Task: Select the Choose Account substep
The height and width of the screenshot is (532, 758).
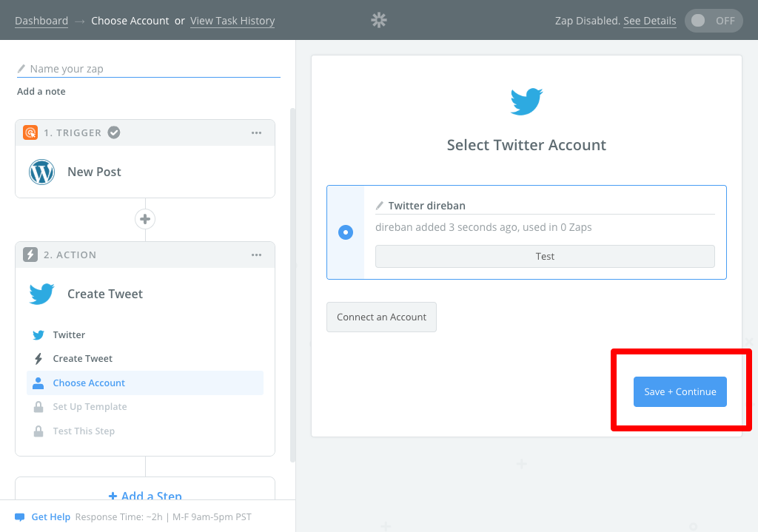Action: point(145,383)
